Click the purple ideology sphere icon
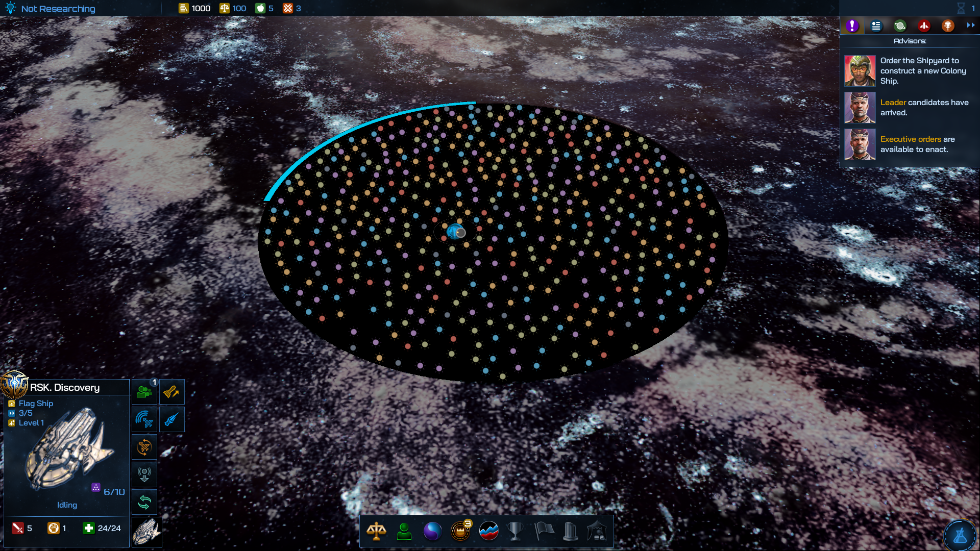 [x=432, y=531]
